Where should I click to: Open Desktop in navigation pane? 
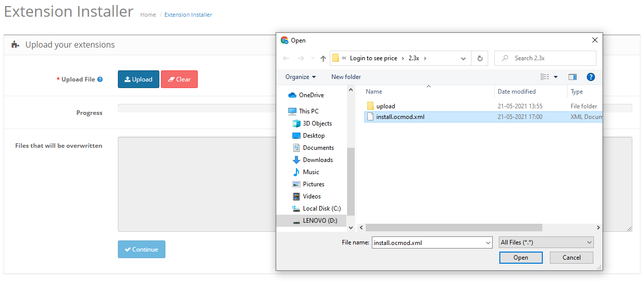pos(314,136)
